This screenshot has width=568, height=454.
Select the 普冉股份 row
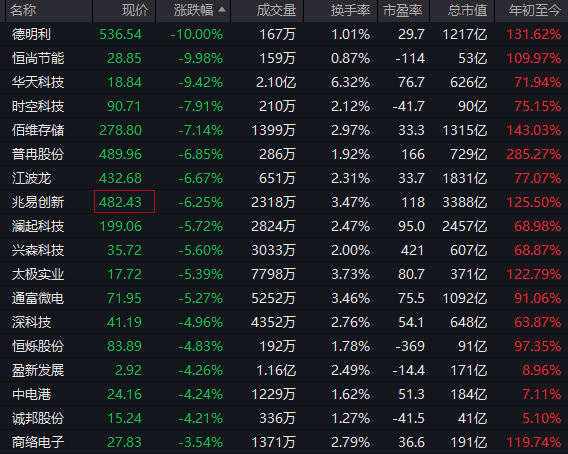[x=284, y=154]
